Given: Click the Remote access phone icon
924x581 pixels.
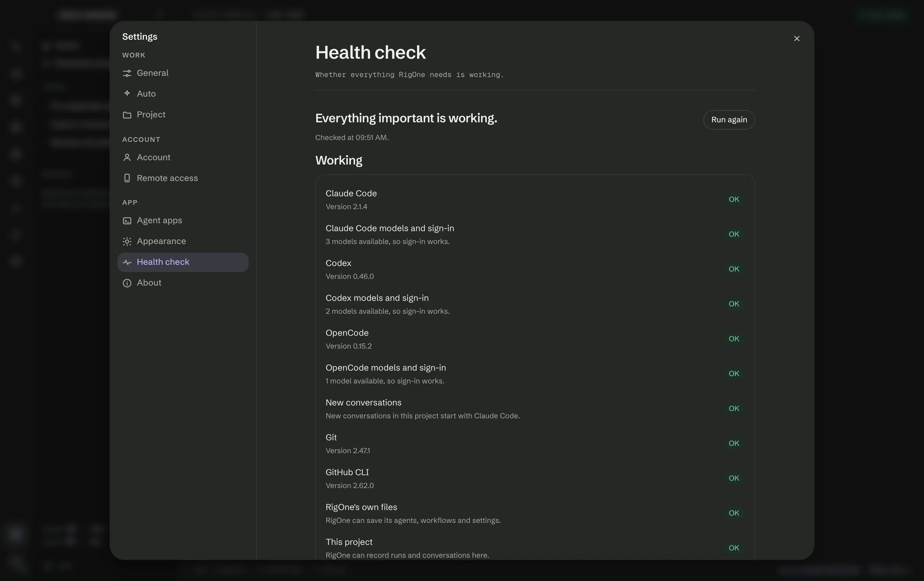Looking at the screenshot, I should pos(127,178).
